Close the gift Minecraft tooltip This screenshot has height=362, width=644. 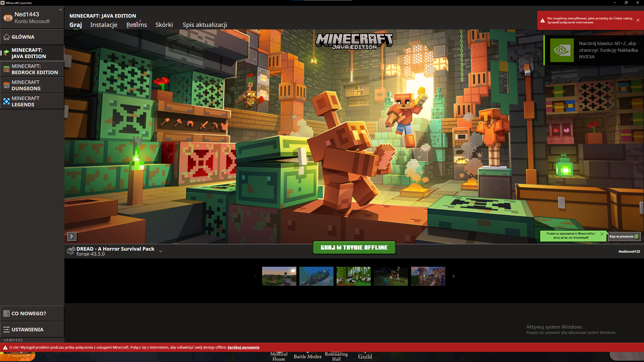point(602,234)
